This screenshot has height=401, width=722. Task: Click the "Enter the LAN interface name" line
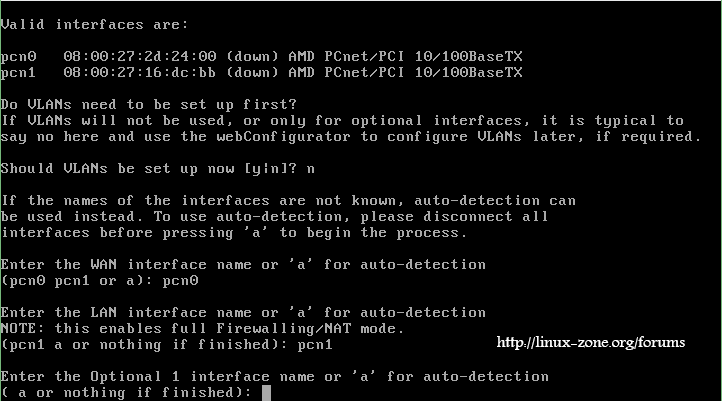pos(243,312)
